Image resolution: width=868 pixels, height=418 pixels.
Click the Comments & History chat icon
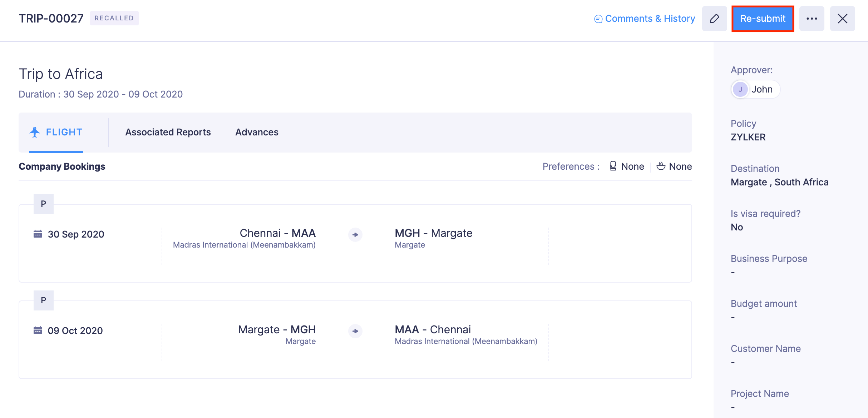point(598,19)
